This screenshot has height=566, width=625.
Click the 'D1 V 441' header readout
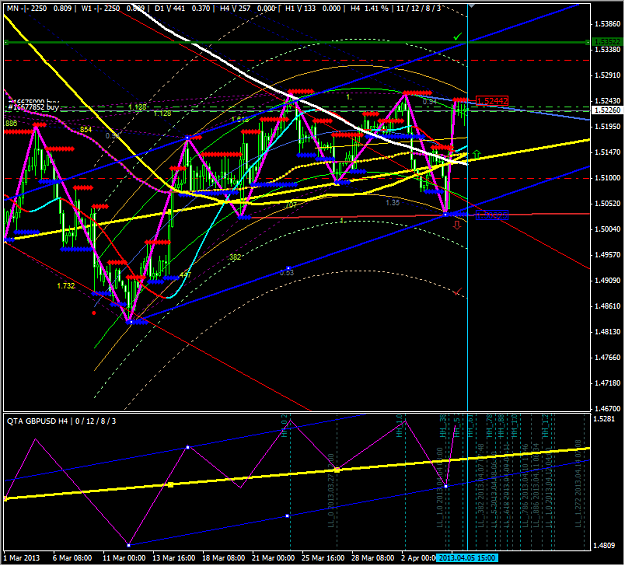[170, 8]
